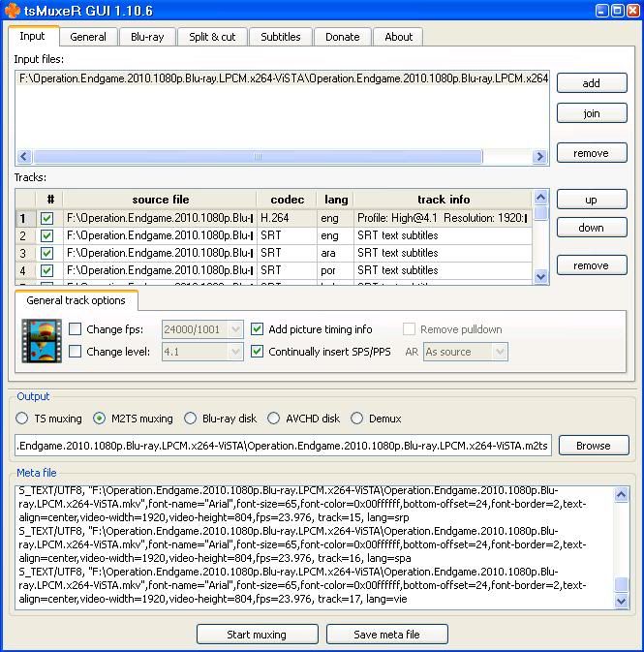Enable the Change fps checkbox
The width and height of the screenshot is (644, 652).
coord(75,329)
